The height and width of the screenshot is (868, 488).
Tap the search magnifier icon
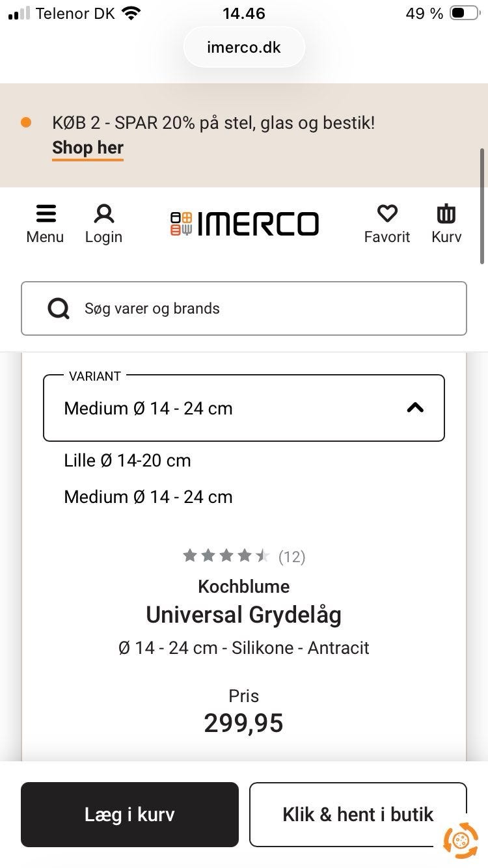[x=59, y=308]
